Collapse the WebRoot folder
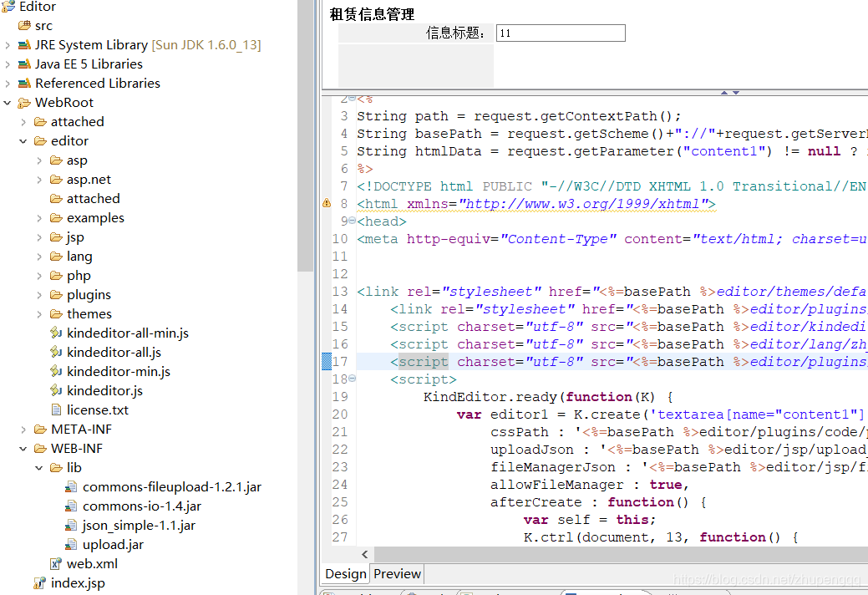The height and width of the screenshot is (595, 868). (x=8, y=103)
